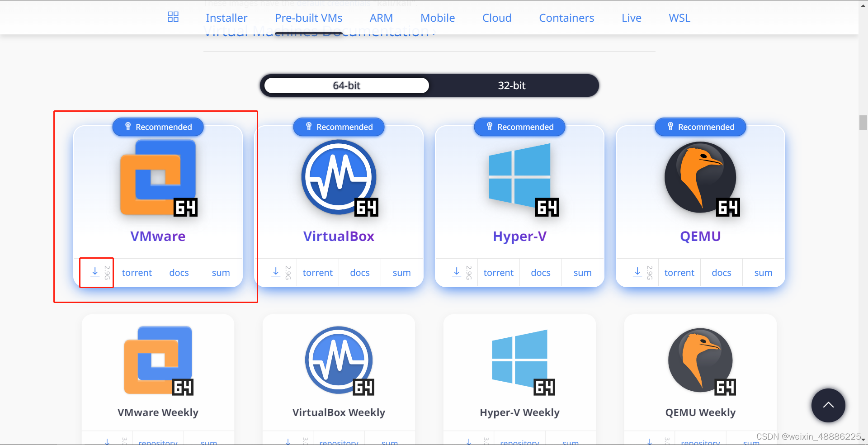The height and width of the screenshot is (445, 868).
Task: Open the Hyper-V docs link
Action: pos(541,273)
